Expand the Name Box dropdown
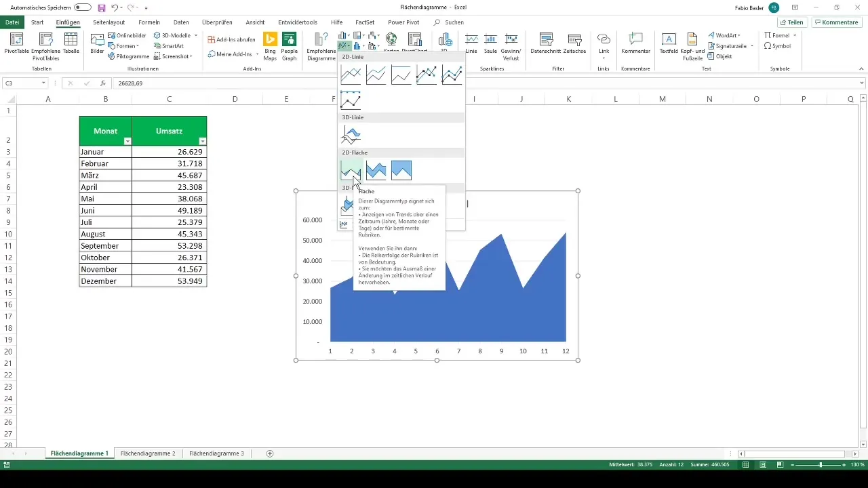 pos(43,83)
